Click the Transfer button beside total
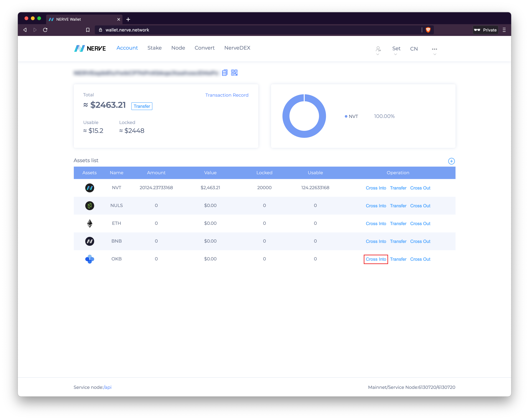Image resolution: width=529 pixels, height=420 pixels. 142,106
